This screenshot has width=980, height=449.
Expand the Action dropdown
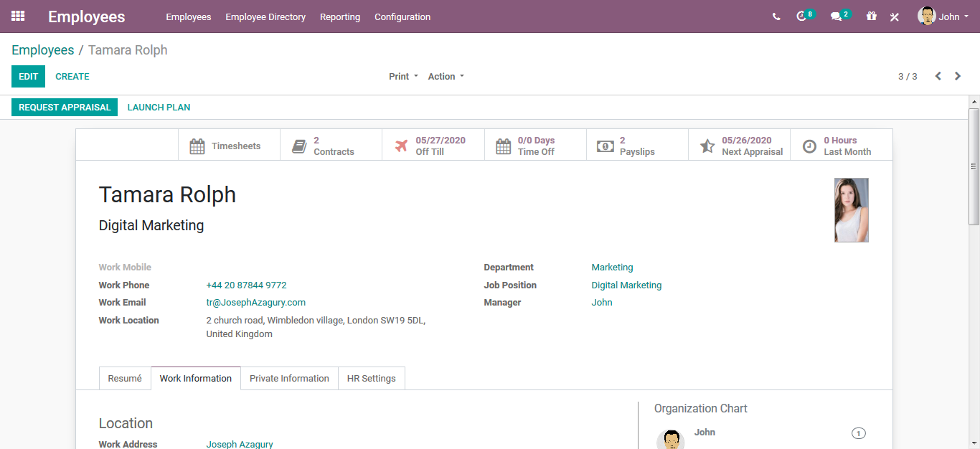click(446, 76)
